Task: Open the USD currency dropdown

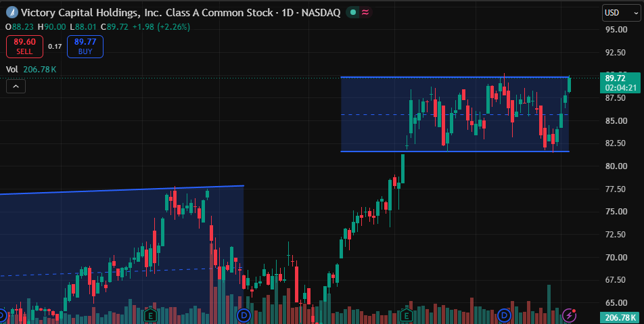Action: tap(621, 13)
